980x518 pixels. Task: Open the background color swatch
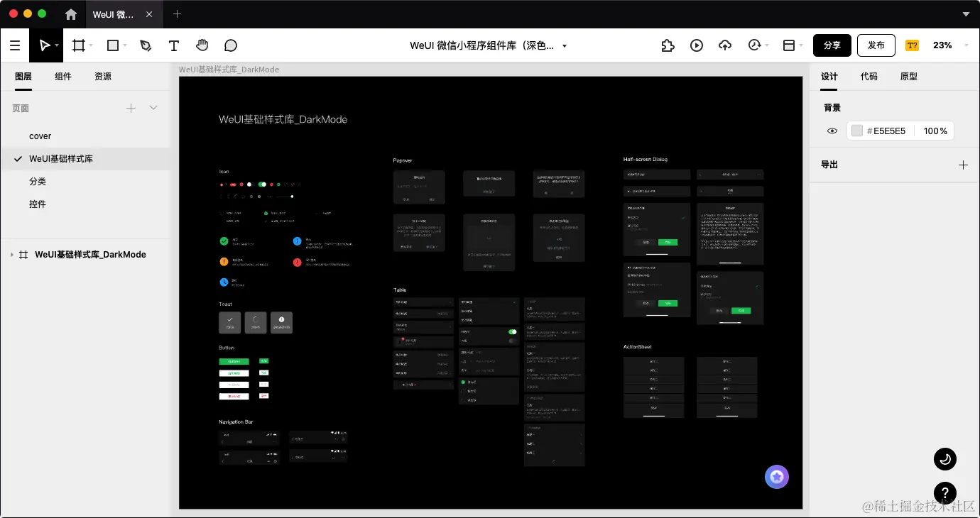click(857, 131)
